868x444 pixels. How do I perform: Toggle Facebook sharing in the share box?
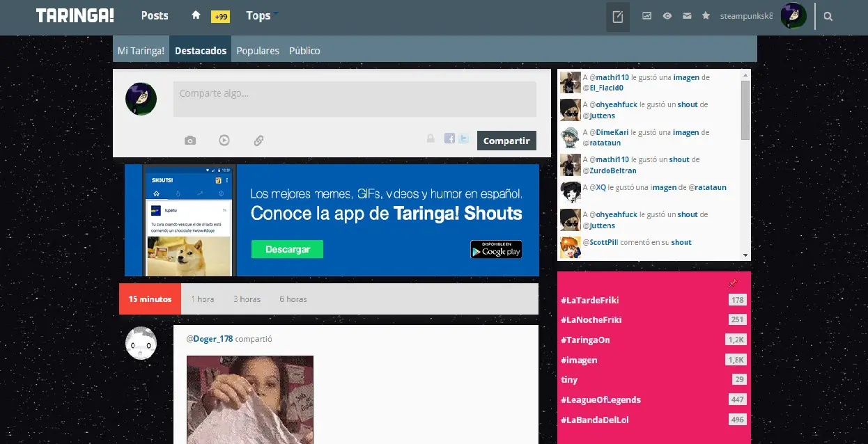point(450,138)
